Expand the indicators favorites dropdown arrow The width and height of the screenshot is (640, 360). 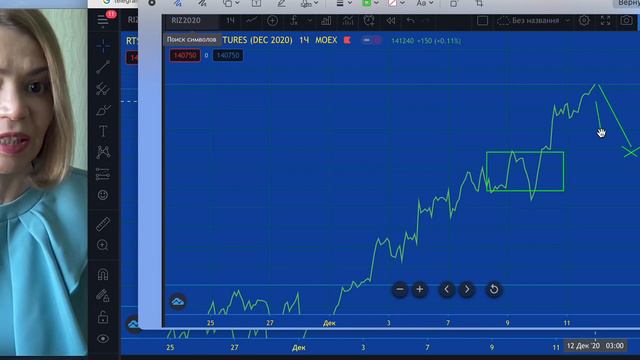point(310,20)
